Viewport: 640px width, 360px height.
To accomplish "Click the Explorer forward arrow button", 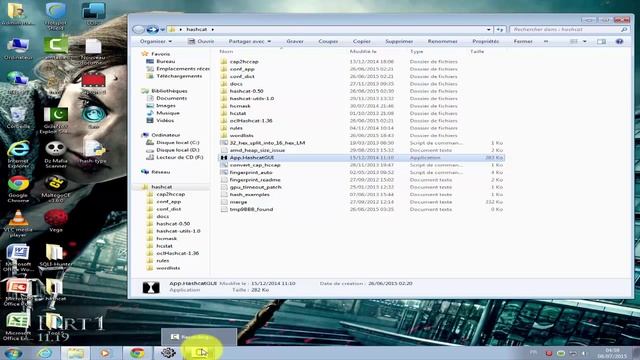I will (152, 29).
